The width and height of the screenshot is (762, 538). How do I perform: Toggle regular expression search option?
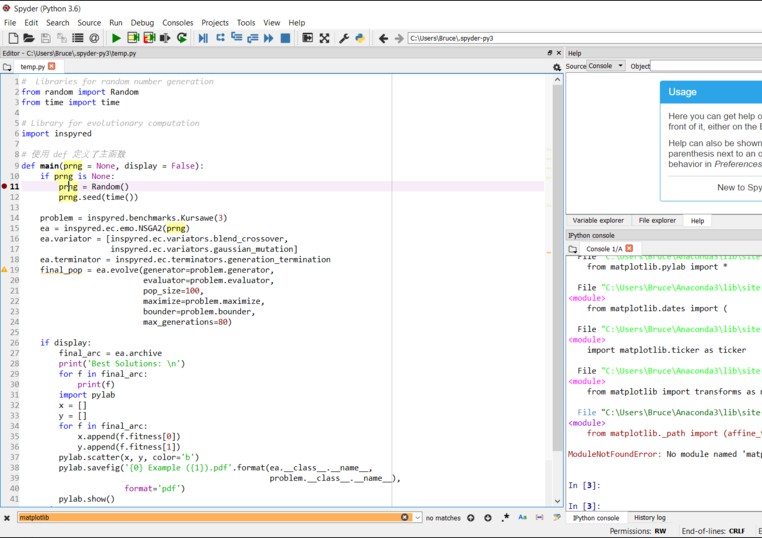(506, 517)
